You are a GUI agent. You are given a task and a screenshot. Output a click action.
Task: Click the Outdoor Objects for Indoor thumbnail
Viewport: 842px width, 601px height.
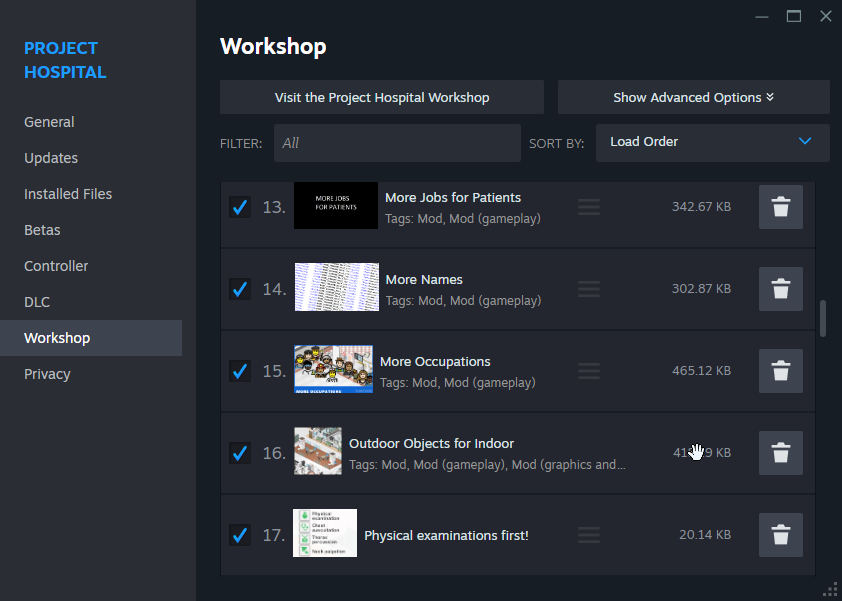pyautogui.click(x=318, y=451)
